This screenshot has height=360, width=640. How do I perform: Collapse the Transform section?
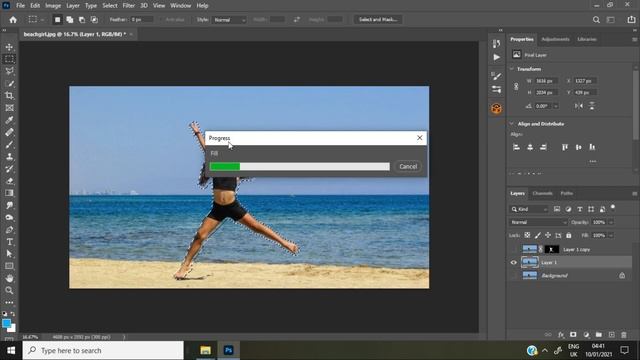coord(512,69)
